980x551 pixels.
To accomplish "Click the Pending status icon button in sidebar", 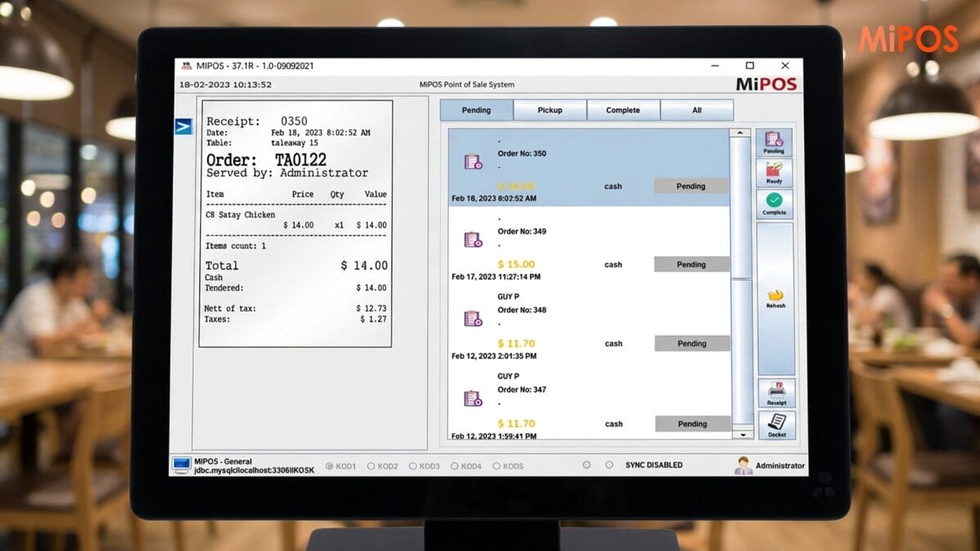I will [773, 143].
